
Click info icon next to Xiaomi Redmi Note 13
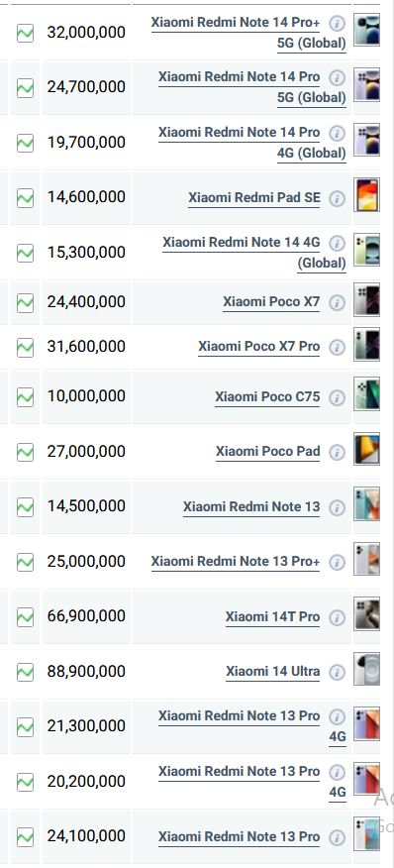click(x=337, y=507)
